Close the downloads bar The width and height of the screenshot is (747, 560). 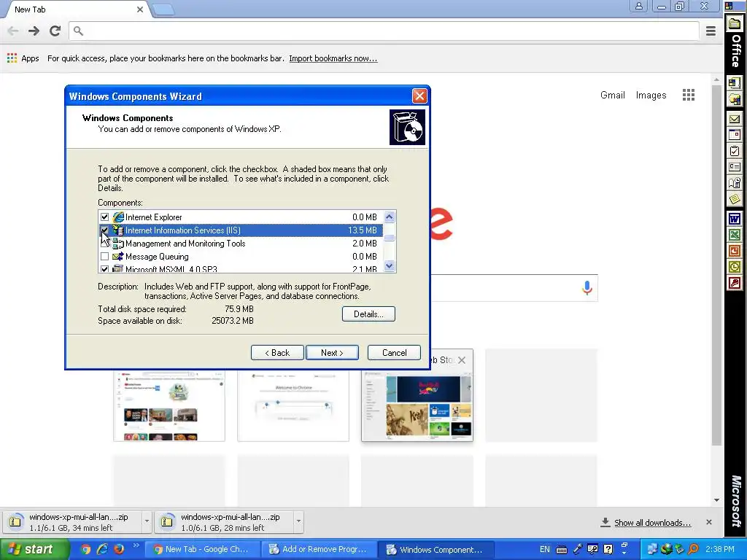point(709,522)
